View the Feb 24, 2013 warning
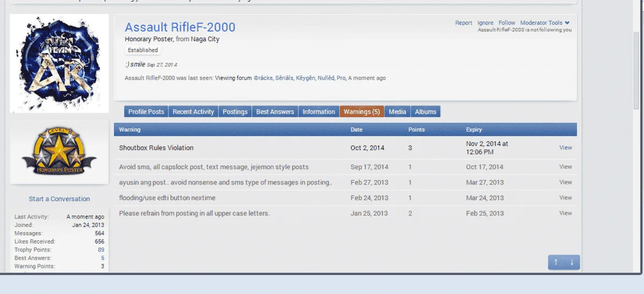This screenshot has width=644, height=294. pyautogui.click(x=566, y=197)
